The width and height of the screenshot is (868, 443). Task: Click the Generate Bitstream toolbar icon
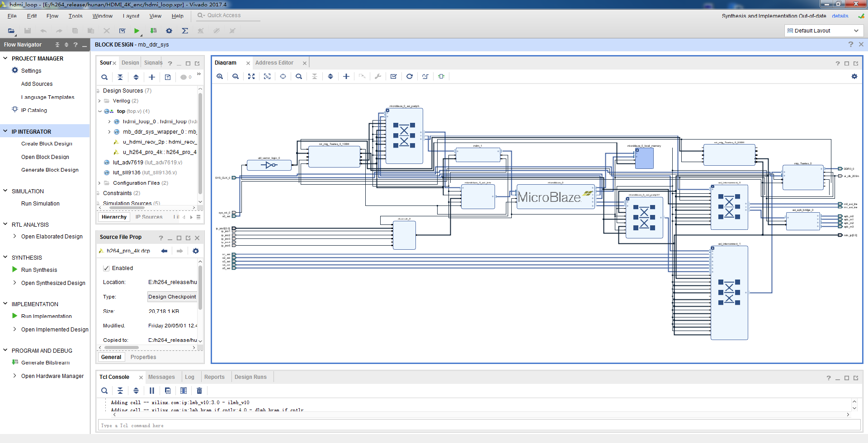click(153, 31)
